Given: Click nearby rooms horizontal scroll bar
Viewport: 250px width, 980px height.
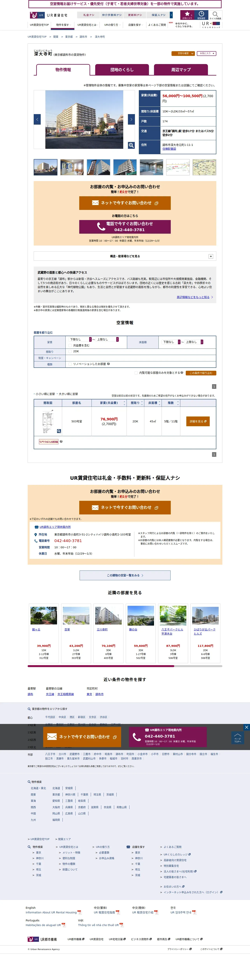Looking at the screenshot, I should click(125, 666).
